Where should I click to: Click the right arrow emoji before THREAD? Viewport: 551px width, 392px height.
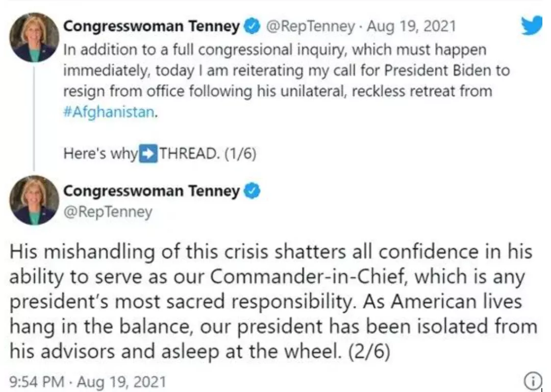[149, 154]
